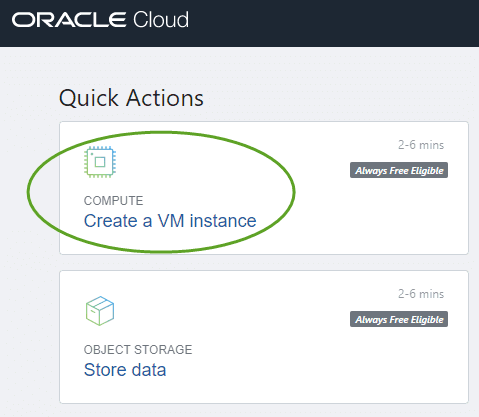Click Always Free Eligible badge on Object Storage card
This screenshot has width=479, height=417.
[399, 319]
